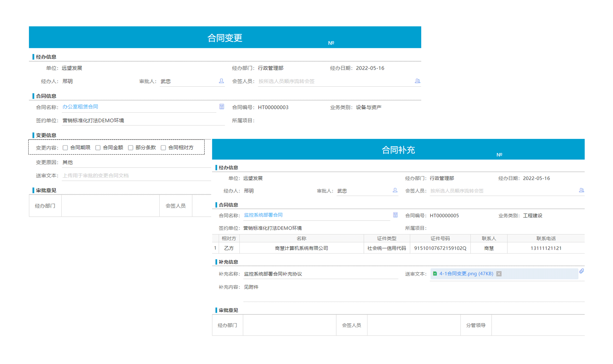
Task: Click approver person-picker icon in 合同补充 form
Action: tap(395, 190)
